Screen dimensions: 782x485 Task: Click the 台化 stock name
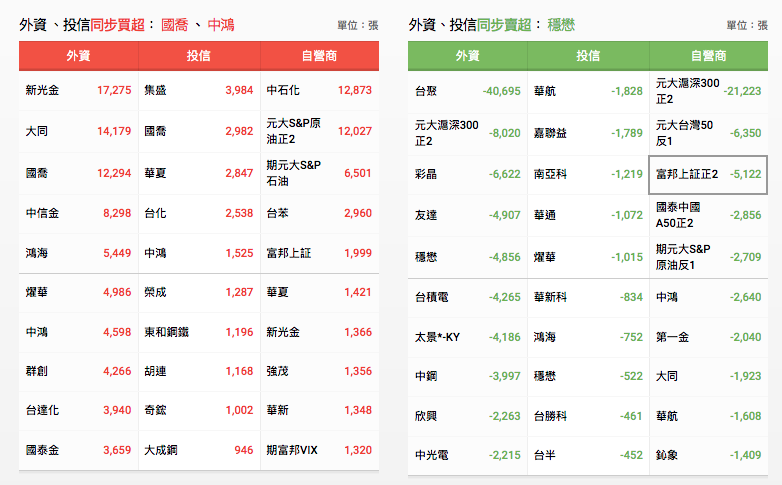pos(155,214)
